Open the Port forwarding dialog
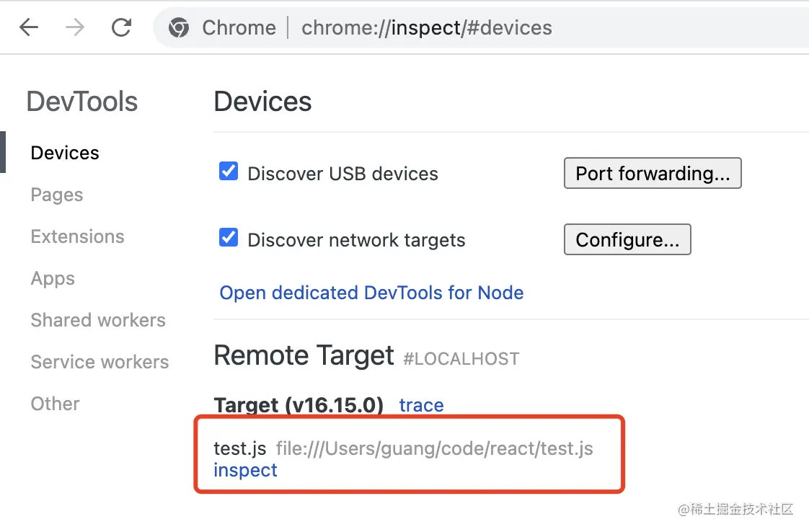Viewport: 809px width, 532px height. click(653, 174)
